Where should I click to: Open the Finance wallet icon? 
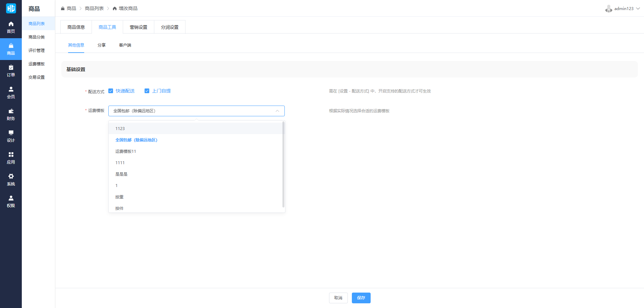(x=11, y=111)
